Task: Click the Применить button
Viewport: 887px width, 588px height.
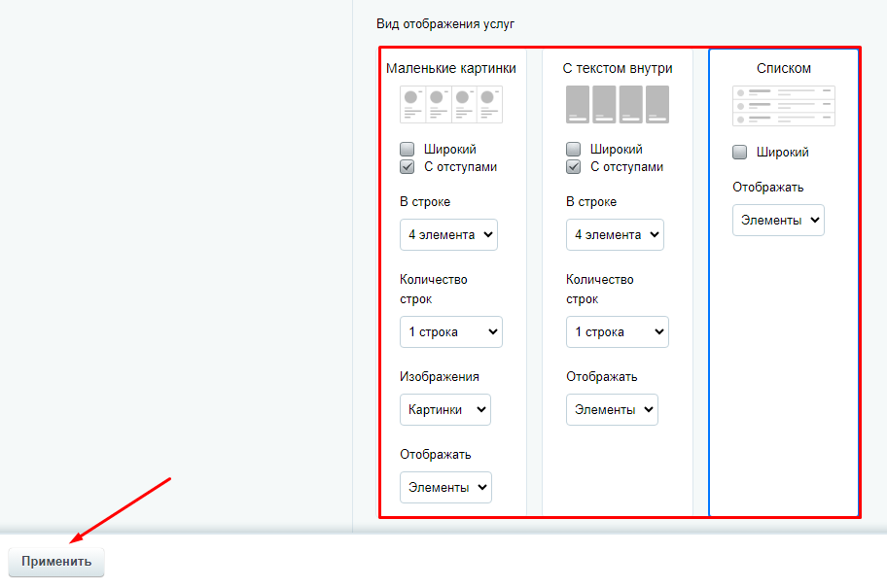Action: (56, 562)
